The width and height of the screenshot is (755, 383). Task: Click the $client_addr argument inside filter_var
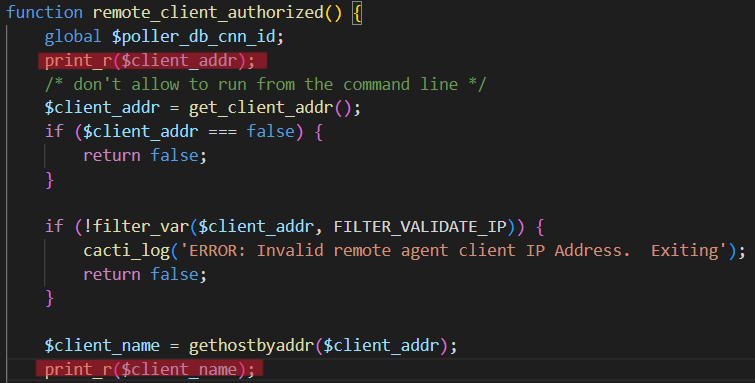256,226
